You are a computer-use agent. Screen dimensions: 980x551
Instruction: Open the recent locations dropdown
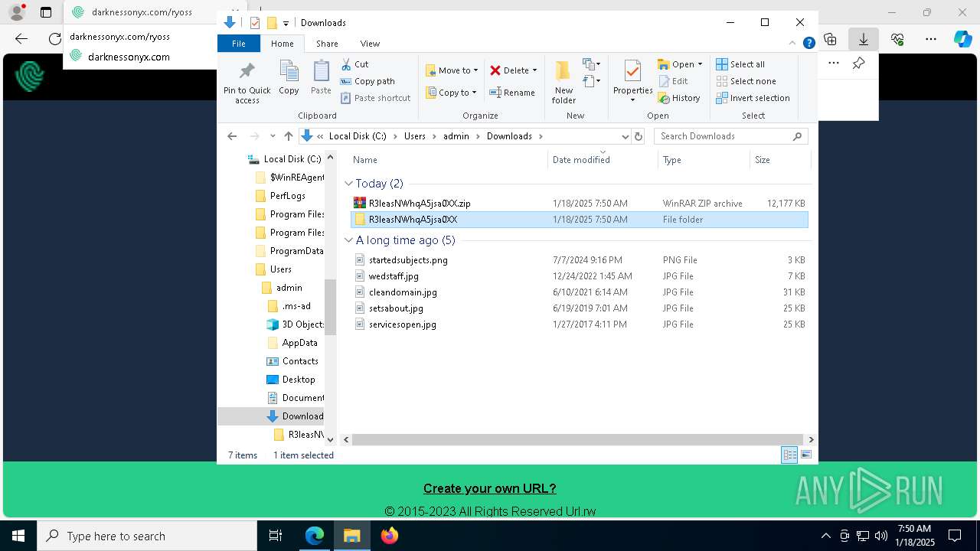[273, 136]
